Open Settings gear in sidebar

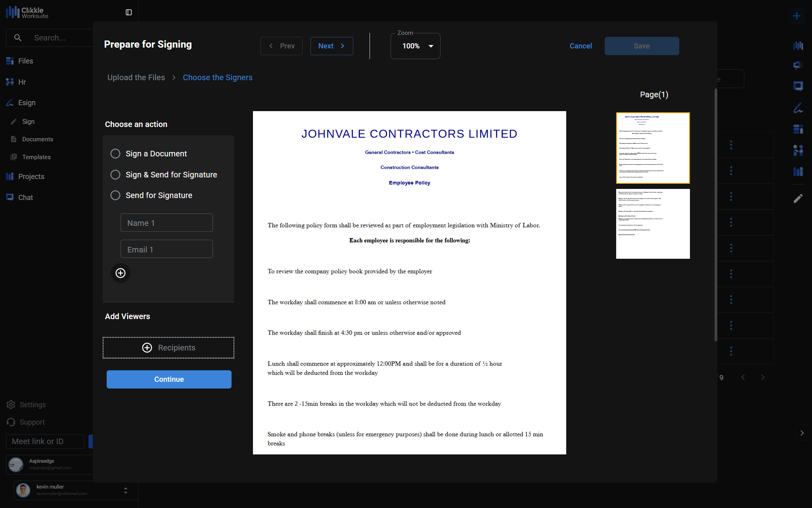(x=11, y=404)
